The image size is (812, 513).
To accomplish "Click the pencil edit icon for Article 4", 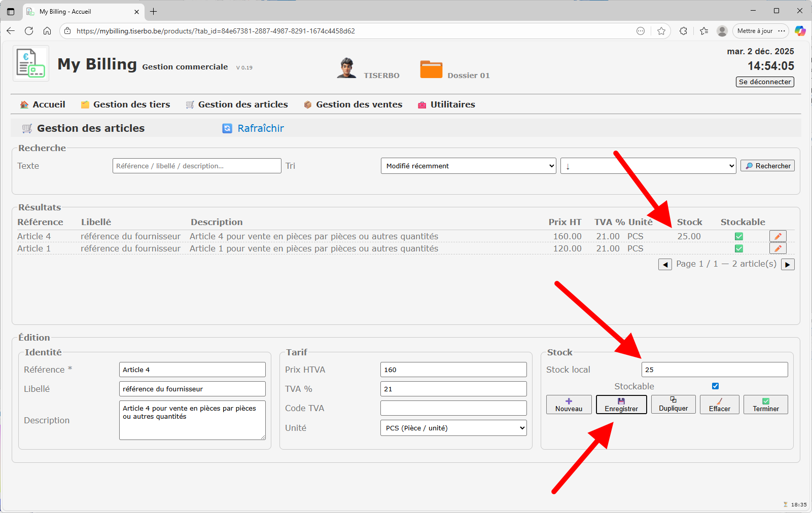I will [x=778, y=236].
